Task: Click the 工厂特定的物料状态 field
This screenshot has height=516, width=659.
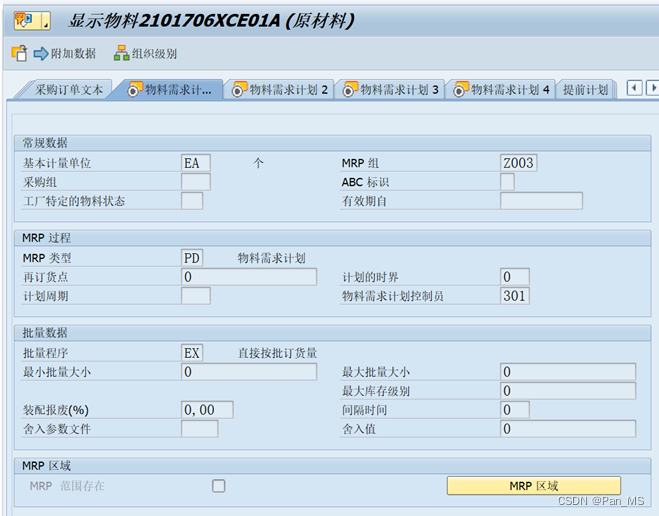Action: [192, 201]
